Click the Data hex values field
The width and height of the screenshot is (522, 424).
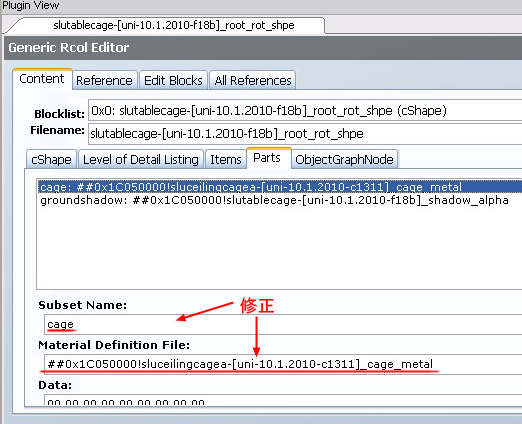283,400
